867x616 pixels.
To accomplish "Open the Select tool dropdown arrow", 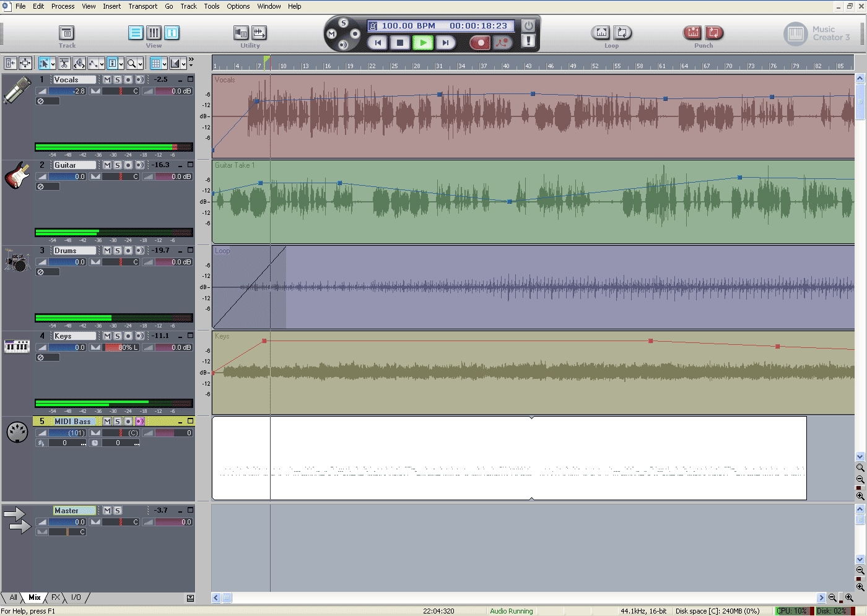I will (53, 64).
